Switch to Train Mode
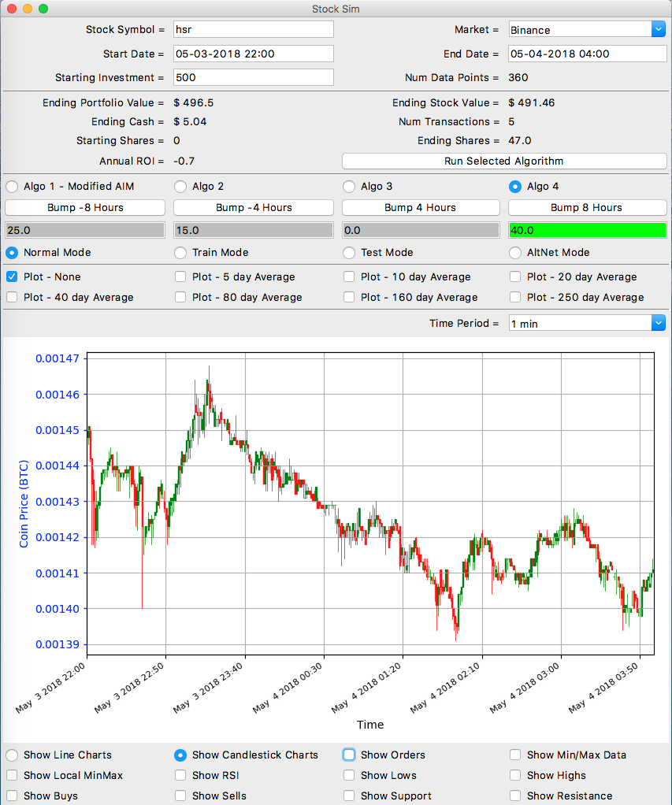The height and width of the screenshot is (805, 672). (x=180, y=253)
